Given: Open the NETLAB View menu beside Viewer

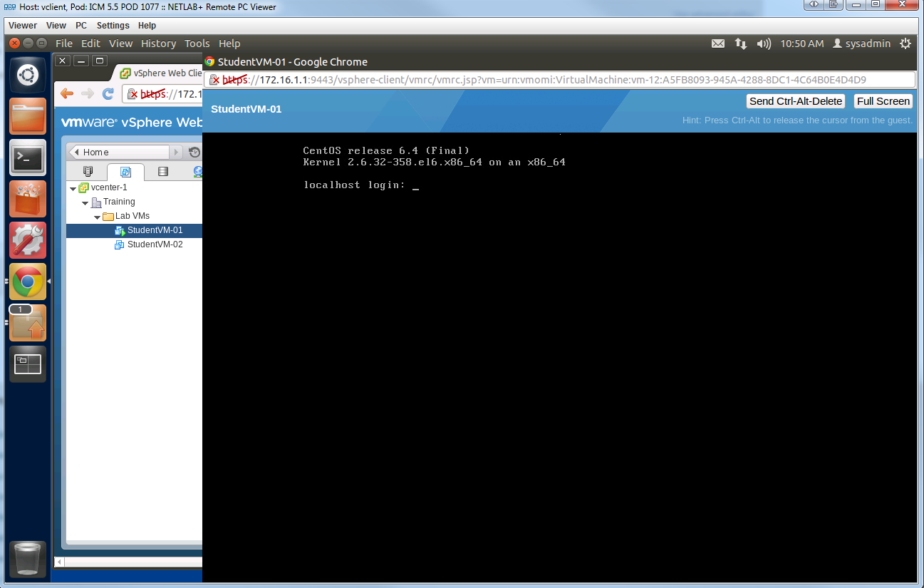Looking at the screenshot, I should [56, 26].
